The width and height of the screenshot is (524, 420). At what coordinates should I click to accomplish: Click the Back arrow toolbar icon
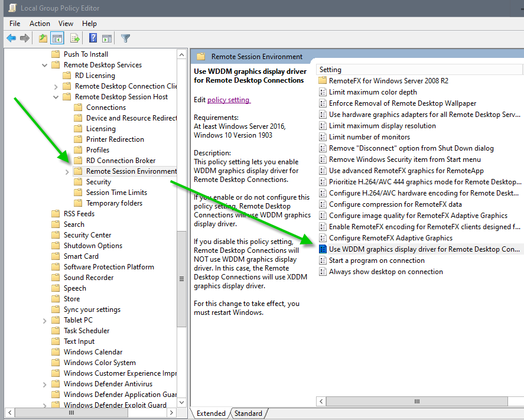pyautogui.click(x=11, y=38)
